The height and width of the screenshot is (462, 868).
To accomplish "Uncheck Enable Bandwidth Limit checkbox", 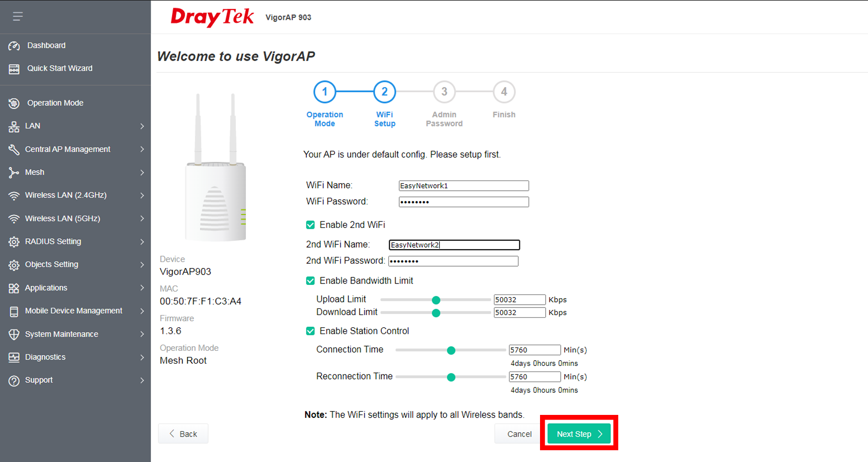I will tap(311, 281).
